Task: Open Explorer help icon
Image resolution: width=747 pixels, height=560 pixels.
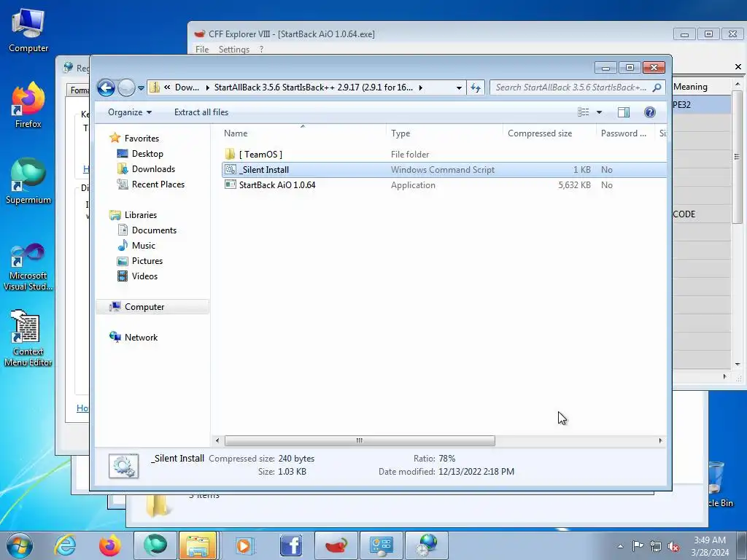Action: coord(650,112)
